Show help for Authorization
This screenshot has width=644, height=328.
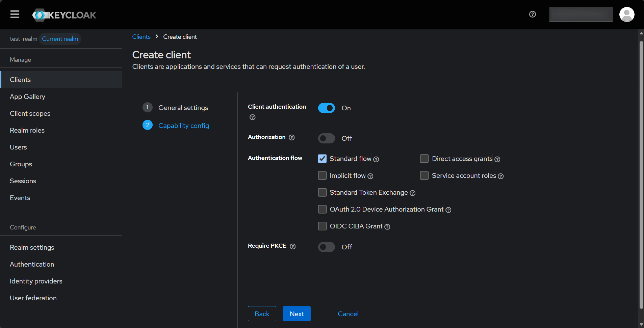click(292, 137)
